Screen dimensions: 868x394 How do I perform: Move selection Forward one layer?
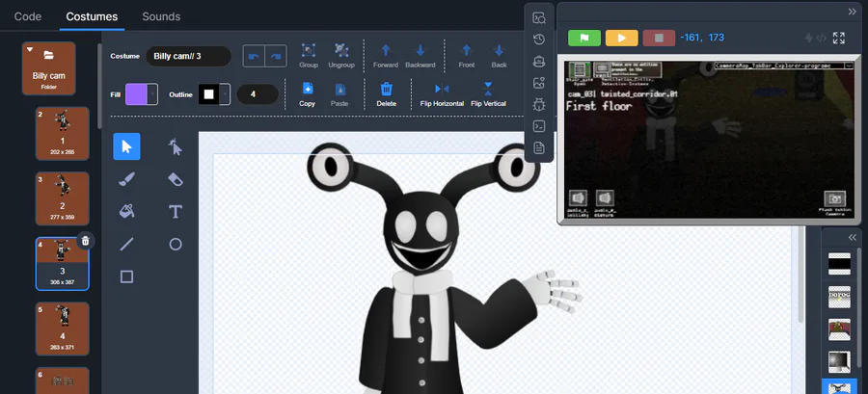point(386,56)
